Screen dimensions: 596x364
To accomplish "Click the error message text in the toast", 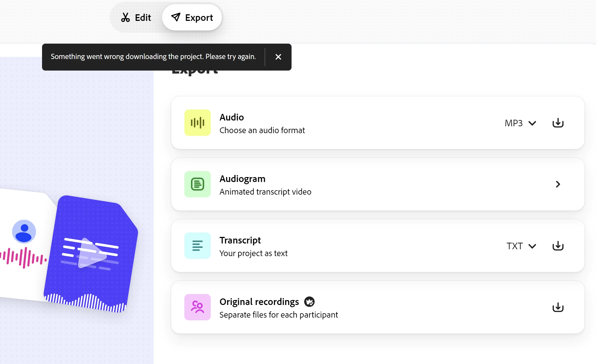I will (x=153, y=57).
